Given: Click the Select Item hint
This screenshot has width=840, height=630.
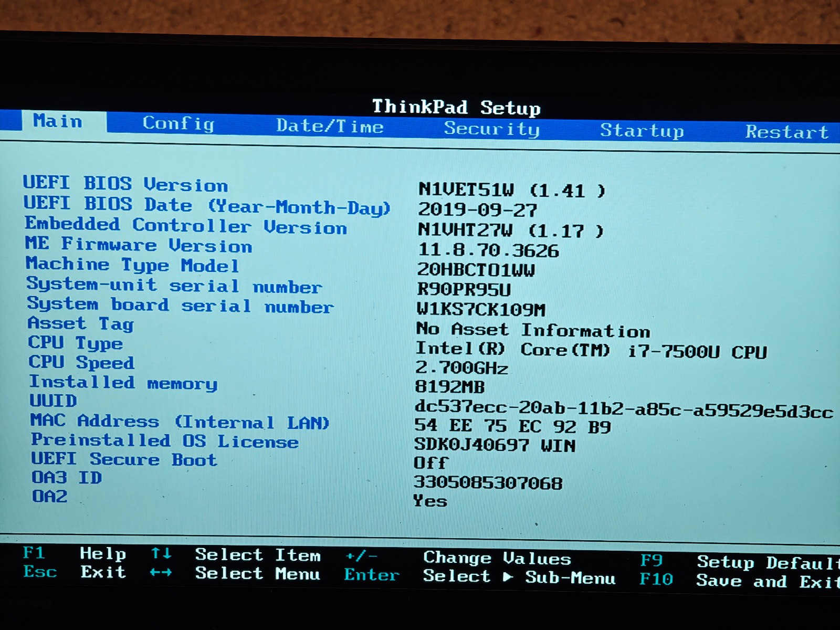Looking at the screenshot, I should (258, 555).
